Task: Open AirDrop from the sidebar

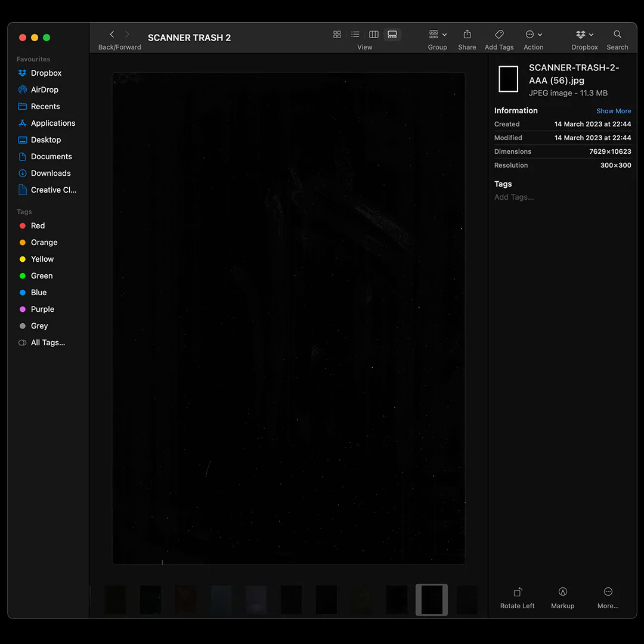Action: coord(44,89)
